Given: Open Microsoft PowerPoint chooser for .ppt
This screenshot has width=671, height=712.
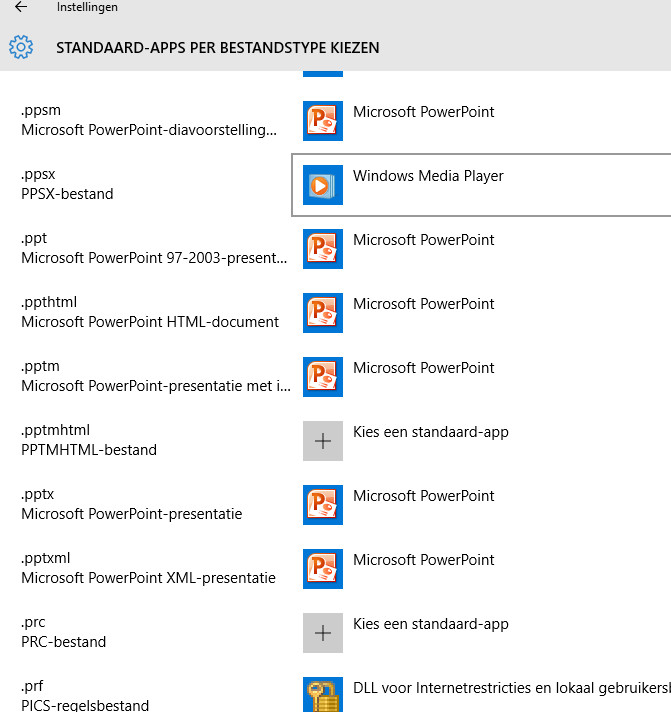Looking at the screenshot, I should (x=424, y=240).
